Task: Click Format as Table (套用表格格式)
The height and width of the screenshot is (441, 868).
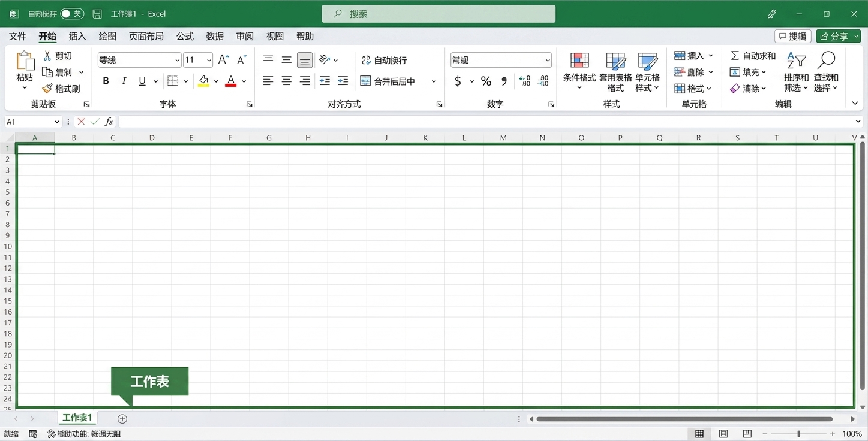Action: [x=615, y=72]
